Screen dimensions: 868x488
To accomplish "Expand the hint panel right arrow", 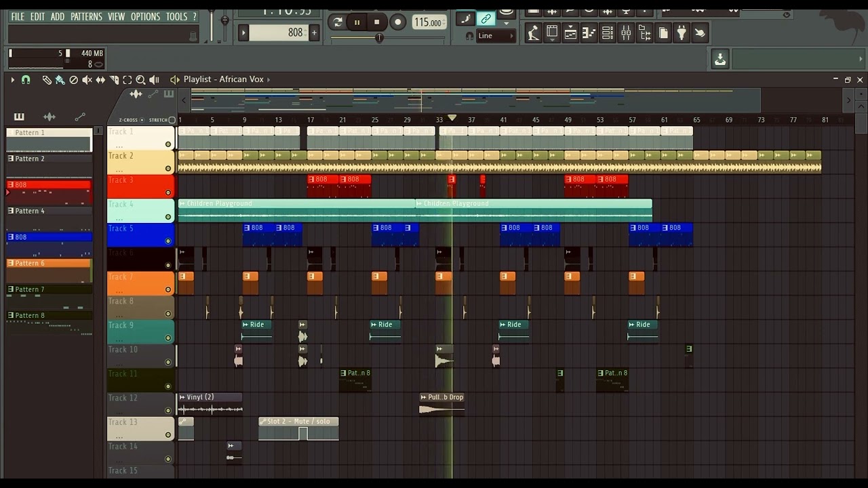I will [860, 60].
